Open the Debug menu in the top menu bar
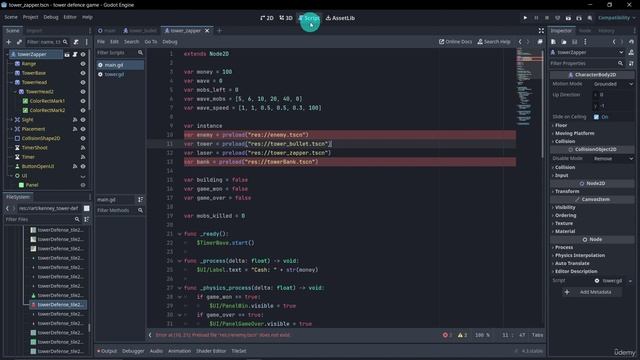Image resolution: width=640 pixels, height=360 pixels. coord(51,17)
